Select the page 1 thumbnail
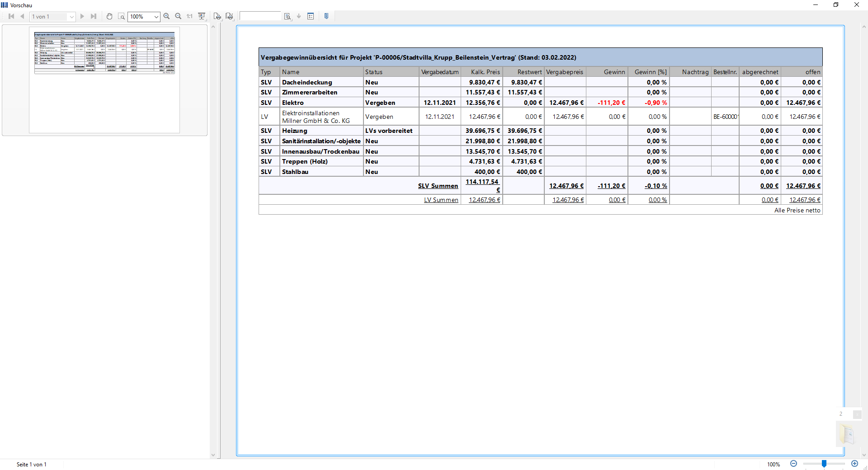 pyautogui.click(x=104, y=80)
